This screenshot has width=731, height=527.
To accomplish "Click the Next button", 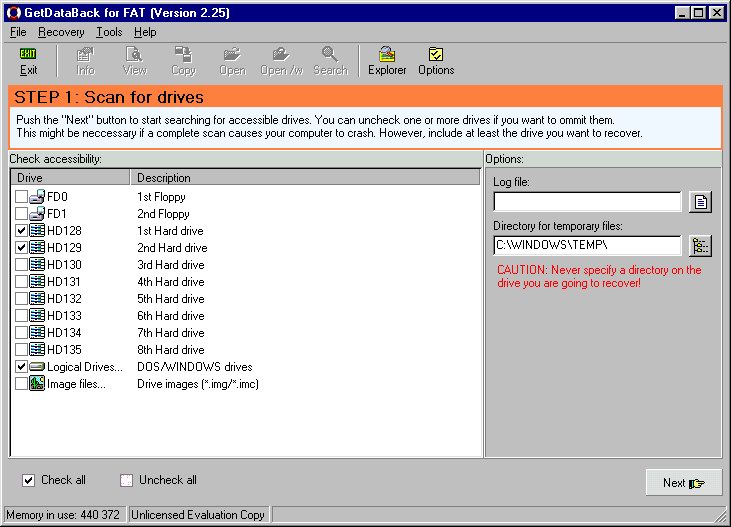I will (684, 483).
